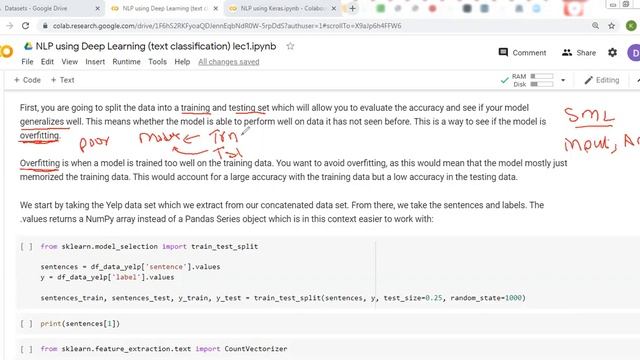Close the NLP using Deep Learning tab
Screen dimensions: 640x360
point(216,8)
